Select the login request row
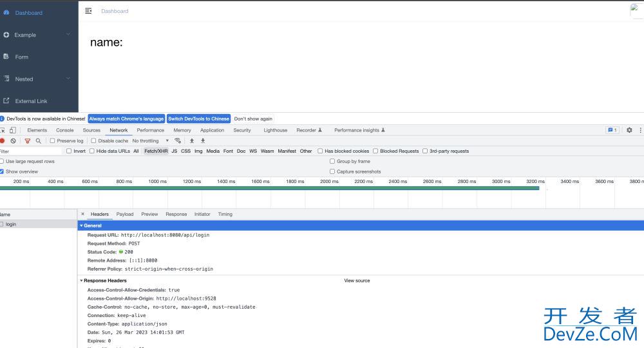The image size is (644, 348). [39, 224]
